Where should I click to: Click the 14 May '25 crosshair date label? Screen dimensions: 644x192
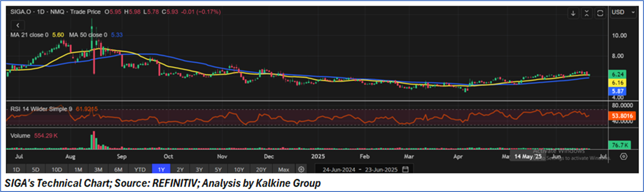coord(528,156)
